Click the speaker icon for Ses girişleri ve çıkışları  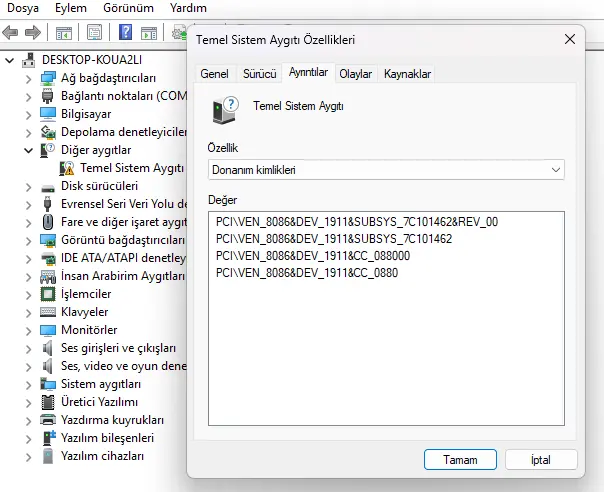pos(47,348)
